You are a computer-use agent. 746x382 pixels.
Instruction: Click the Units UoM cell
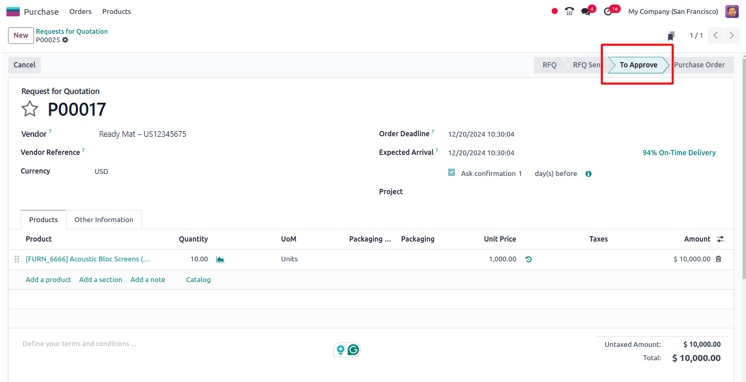pyautogui.click(x=289, y=259)
